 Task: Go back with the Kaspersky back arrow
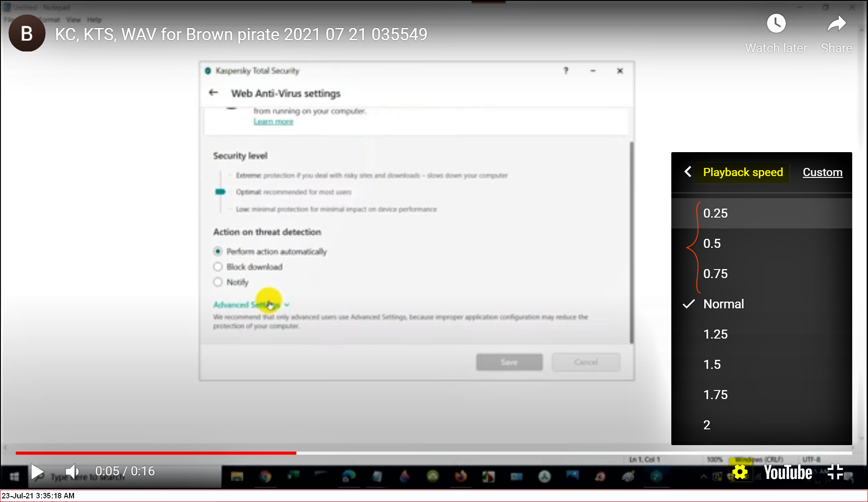213,93
